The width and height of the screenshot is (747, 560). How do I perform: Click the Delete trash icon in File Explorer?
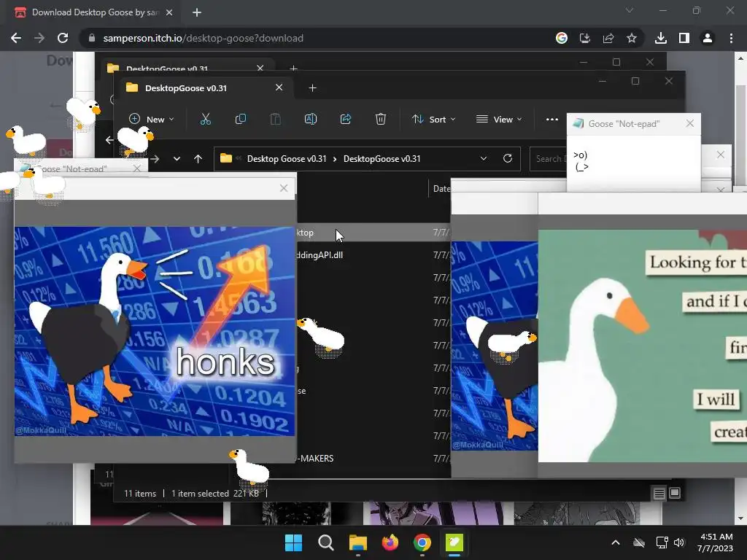(x=380, y=119)
